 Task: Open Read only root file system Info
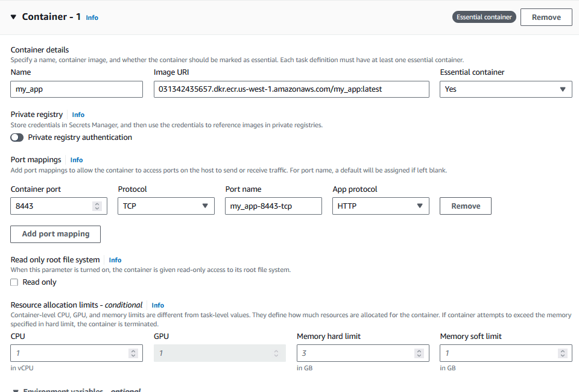[x=115, y=260]
